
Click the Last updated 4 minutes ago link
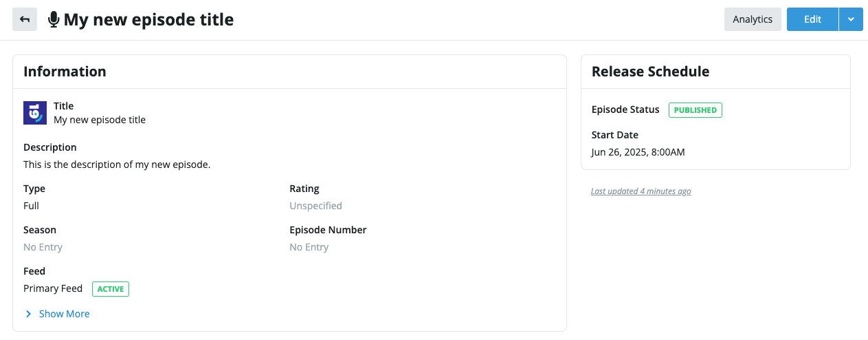point(641,191)
